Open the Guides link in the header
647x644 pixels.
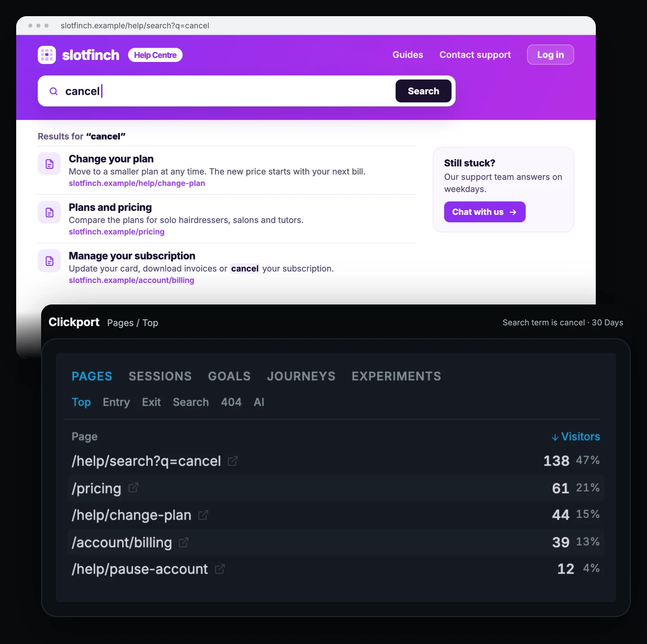tap(408, 55)
